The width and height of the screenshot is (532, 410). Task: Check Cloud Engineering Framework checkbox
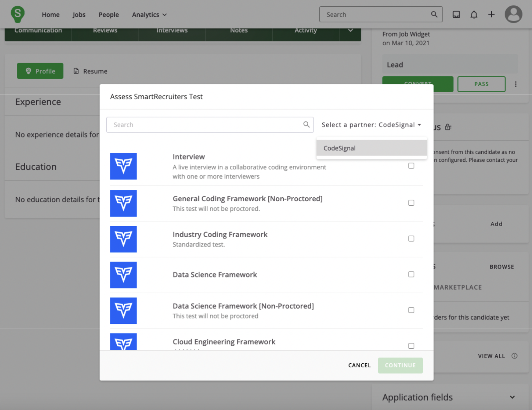point(411,346)
